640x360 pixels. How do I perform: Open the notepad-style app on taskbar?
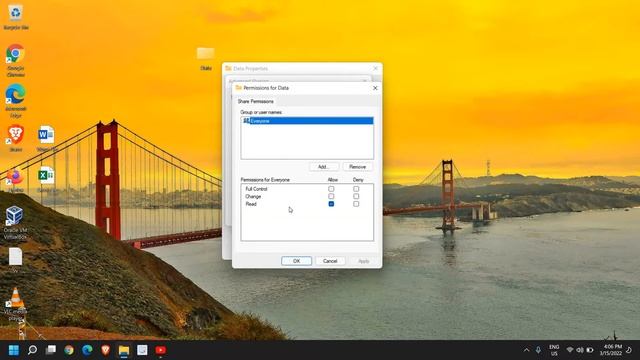[x=142, y=350]
